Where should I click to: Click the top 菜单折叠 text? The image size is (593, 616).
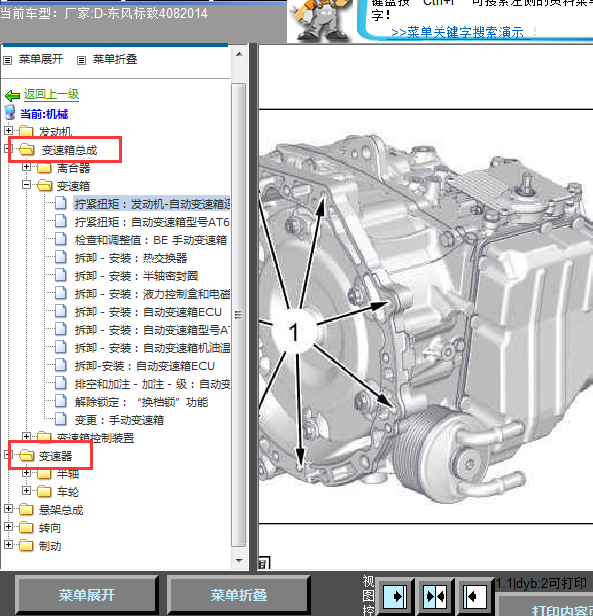(x=115, y=59)
